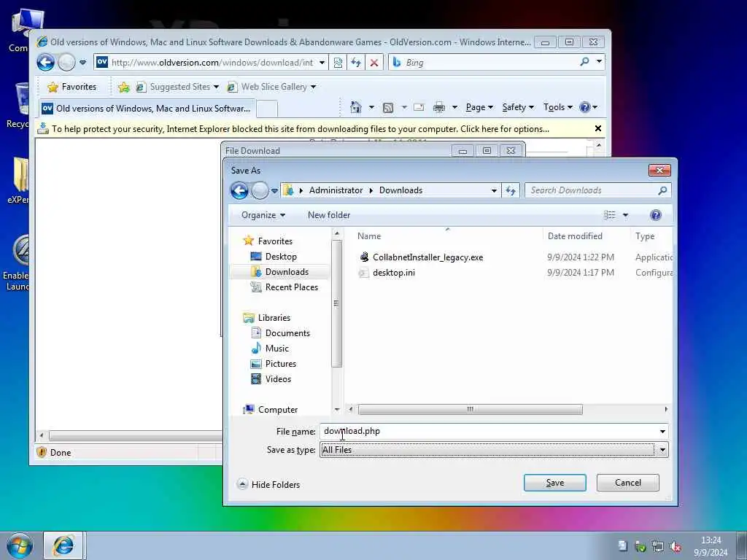Screen dimensions: 747x560
Task: Click Hide Folders toggle
Action: [x=268, y=484]
